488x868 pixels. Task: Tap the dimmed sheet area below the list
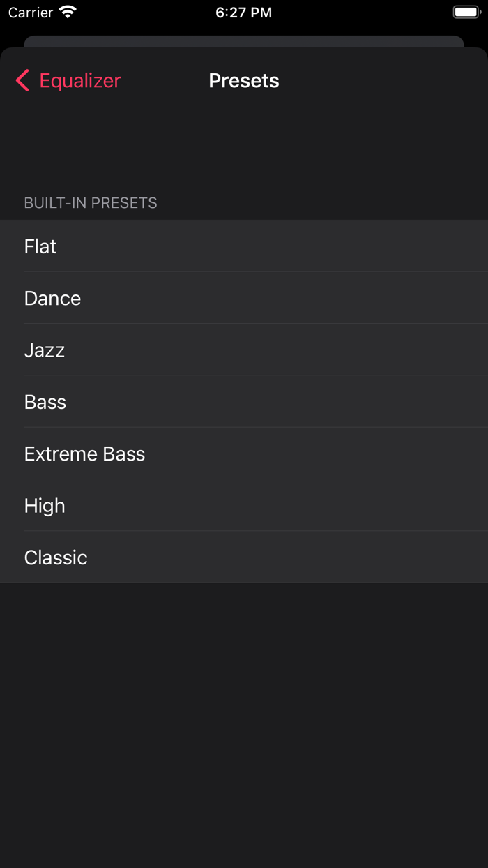[x=244, y=698]
